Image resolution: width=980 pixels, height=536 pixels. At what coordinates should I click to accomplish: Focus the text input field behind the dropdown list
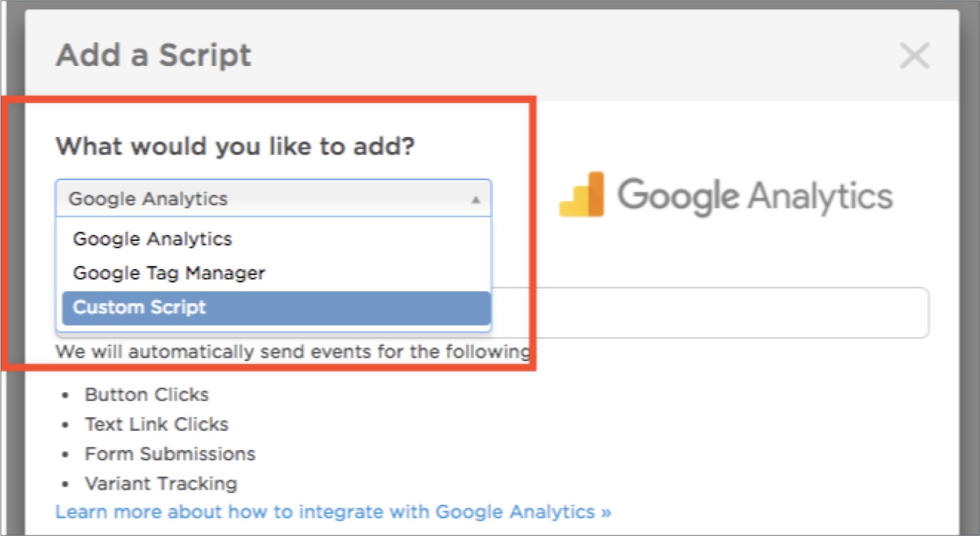(710, 313)
